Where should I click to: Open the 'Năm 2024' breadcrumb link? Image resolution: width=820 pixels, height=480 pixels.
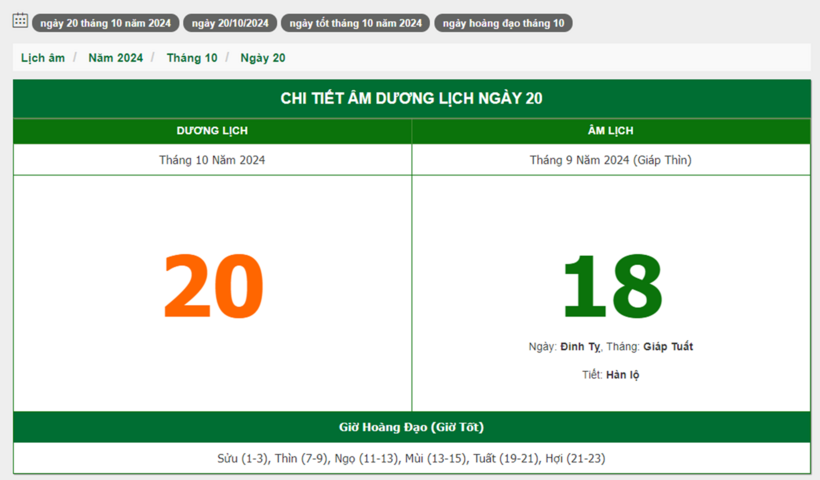[x=115, y=58]
